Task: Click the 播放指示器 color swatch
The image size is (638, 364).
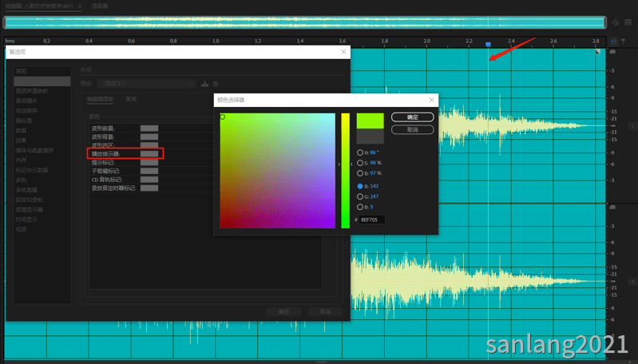Action: point(149,154)
